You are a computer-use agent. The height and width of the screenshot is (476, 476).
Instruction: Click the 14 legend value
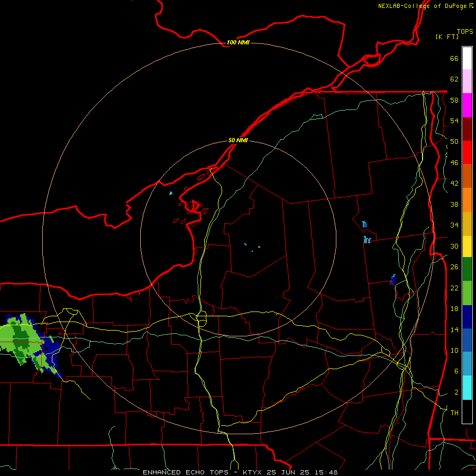coord(454,329)
